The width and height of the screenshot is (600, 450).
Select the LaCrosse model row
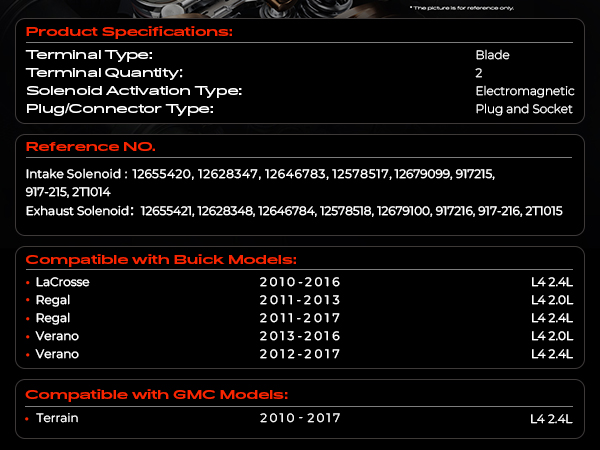62,282
